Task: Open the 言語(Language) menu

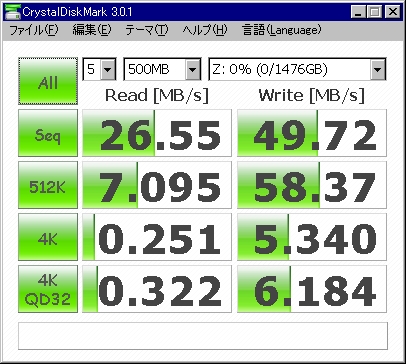Action: 282,30
